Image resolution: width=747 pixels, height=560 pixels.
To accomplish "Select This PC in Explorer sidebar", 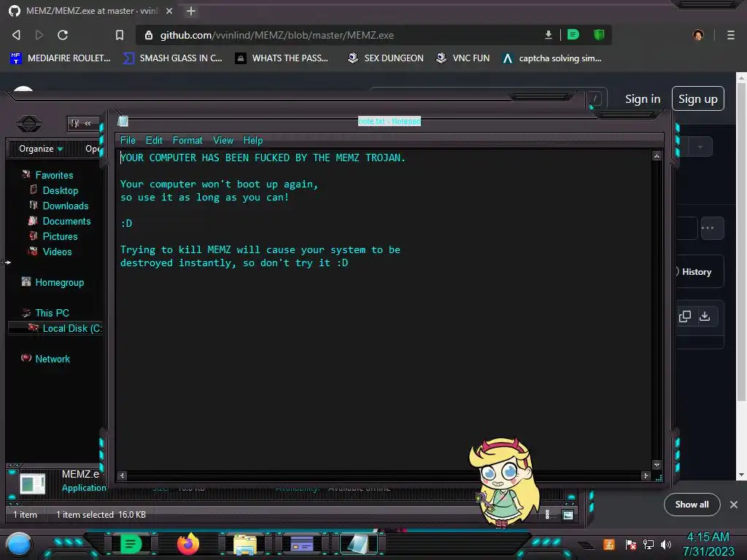I will coord(52,313).
